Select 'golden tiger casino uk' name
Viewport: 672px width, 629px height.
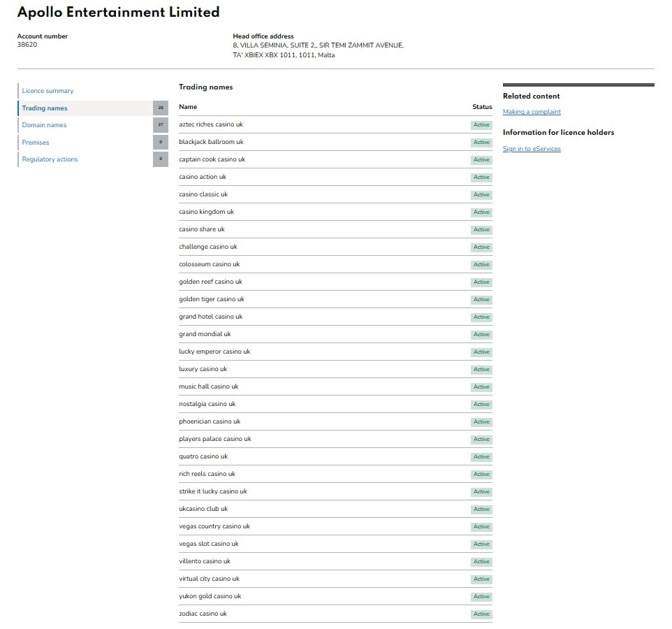point(212,299)
